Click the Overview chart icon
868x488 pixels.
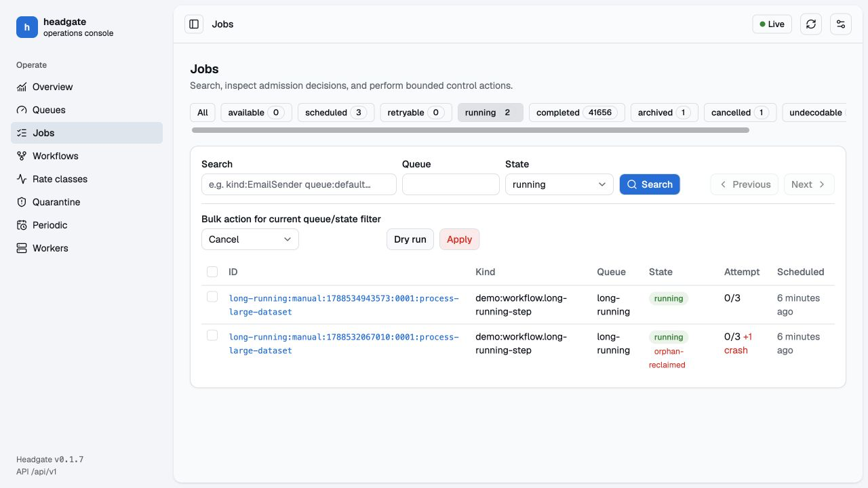point(21,87)
